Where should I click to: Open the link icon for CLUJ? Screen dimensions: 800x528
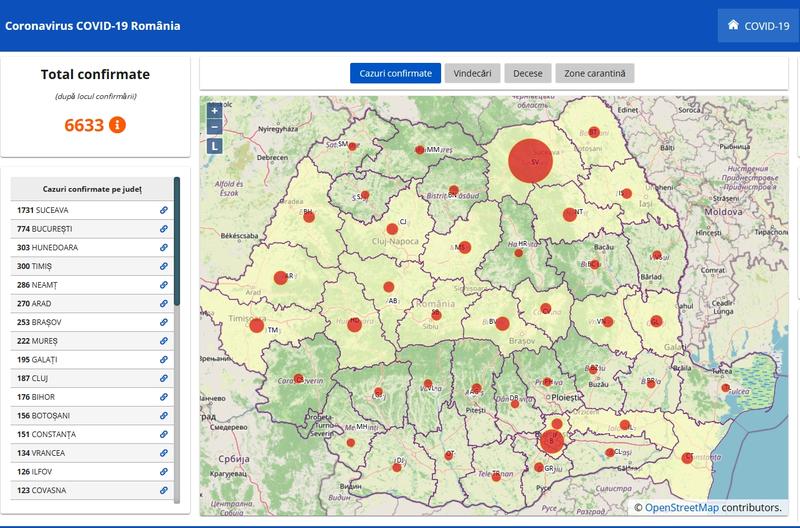pyautogui.click(x=164, y=378)
